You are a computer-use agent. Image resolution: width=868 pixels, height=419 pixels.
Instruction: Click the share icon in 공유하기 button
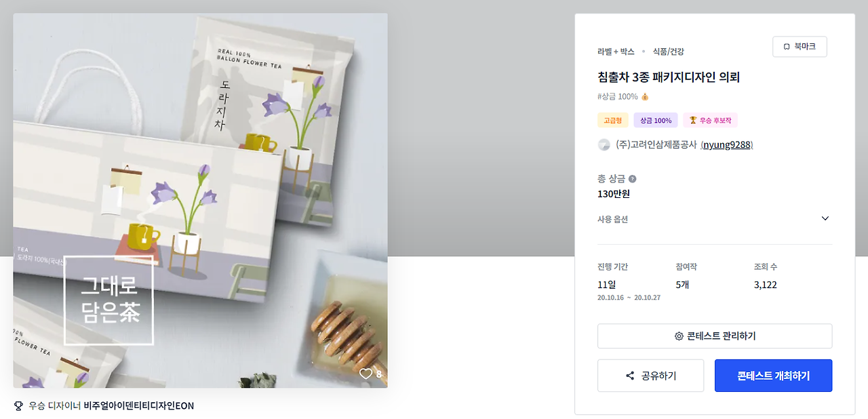pyautogui.click(x=630, y=376)
